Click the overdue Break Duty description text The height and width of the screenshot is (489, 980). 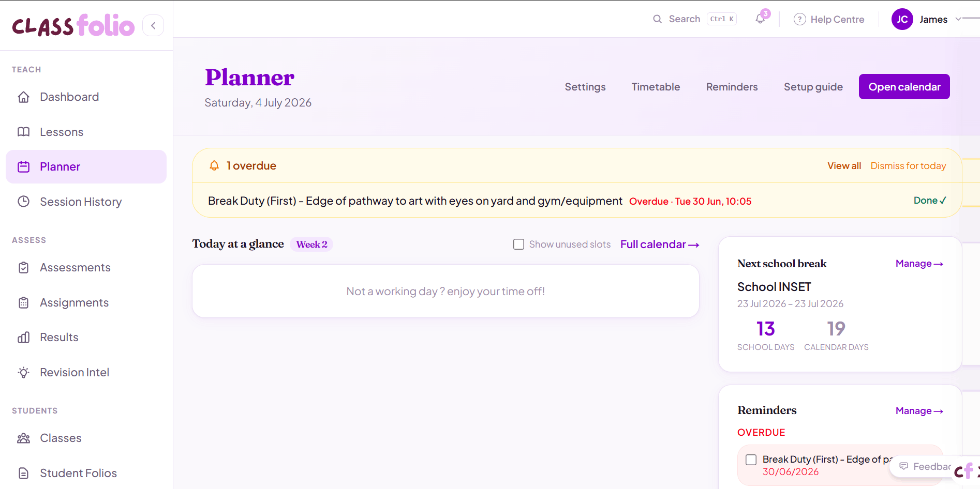point(415,201)
